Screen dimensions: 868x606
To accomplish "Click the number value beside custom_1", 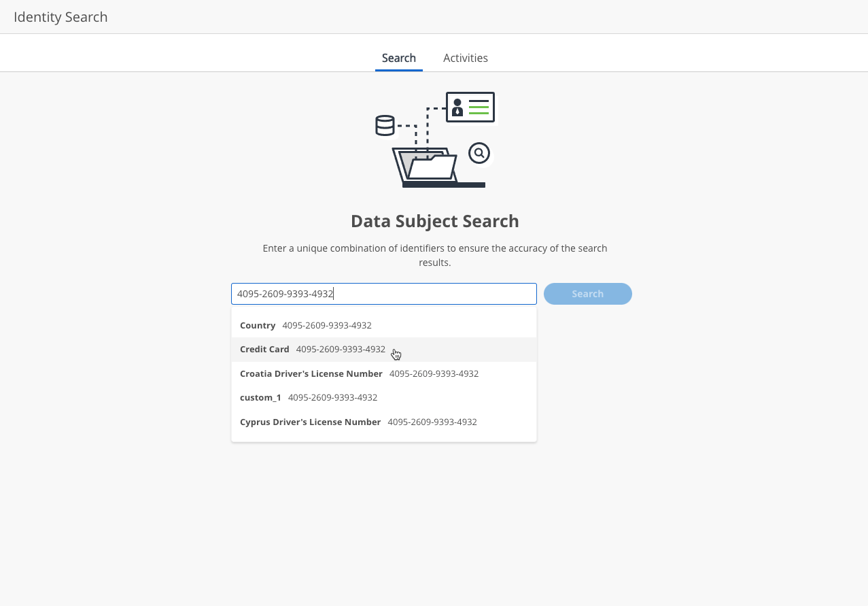I will coord(332,397).
